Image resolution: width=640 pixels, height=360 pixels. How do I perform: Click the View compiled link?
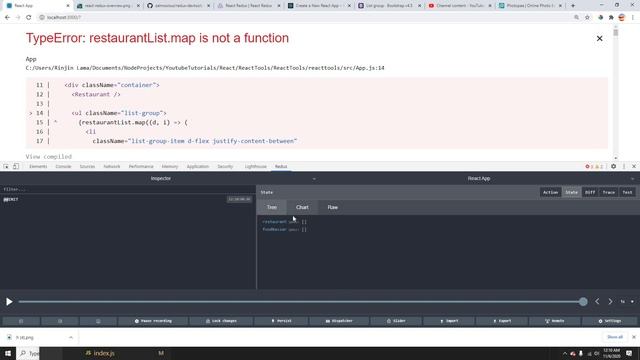[x=49, y=156]
